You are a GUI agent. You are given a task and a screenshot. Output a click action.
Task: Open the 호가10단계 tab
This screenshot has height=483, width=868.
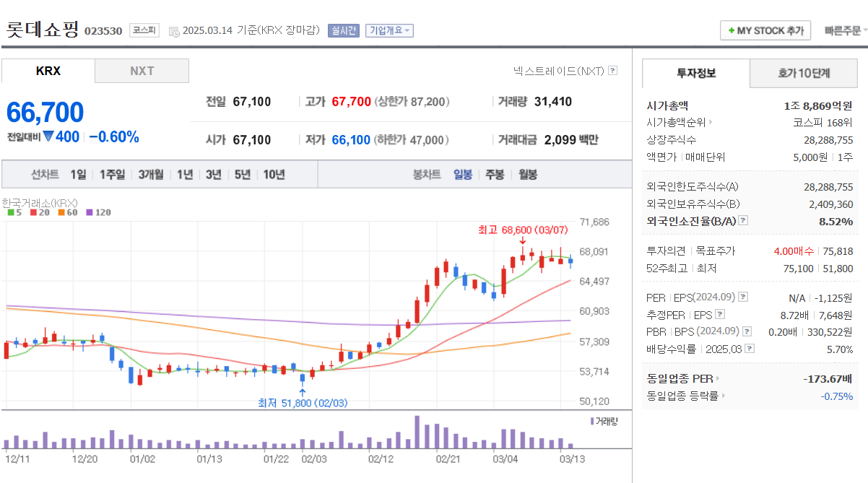[804, 73]
